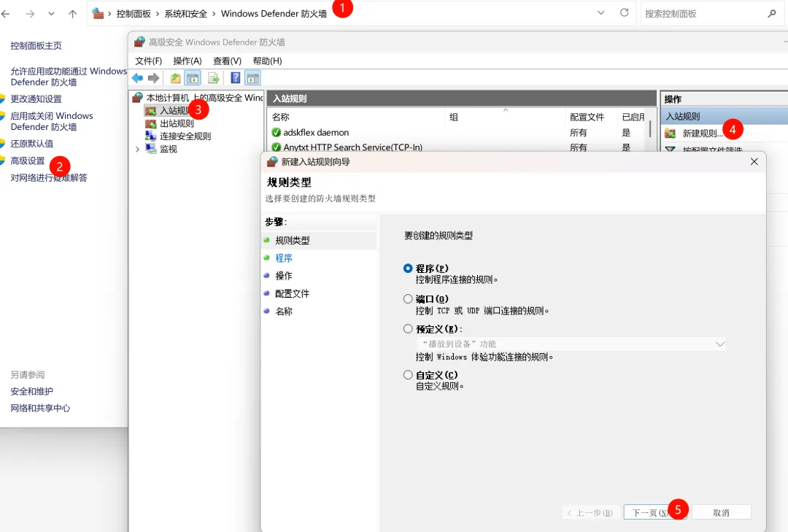Click the Up one level folder icon
This screenshot has width=788, height=532.
pos(175,78)
